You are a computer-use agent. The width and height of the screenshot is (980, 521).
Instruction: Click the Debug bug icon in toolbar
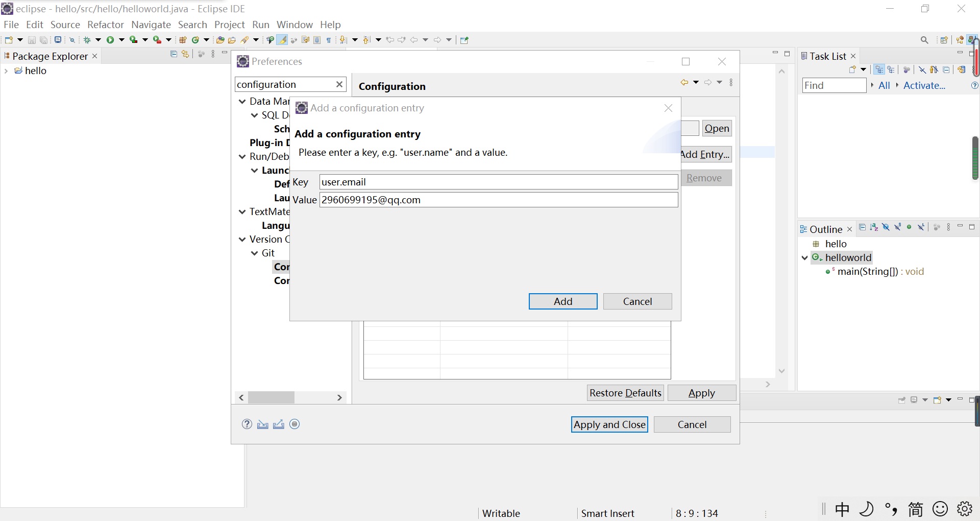click(87, 40)
